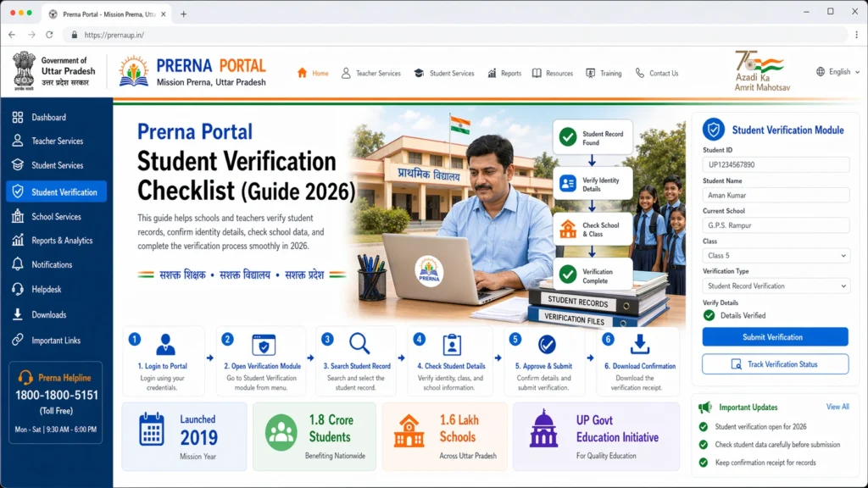The image size is (868, 488).
Task: Click the Home icon in the top navigation
Action: 303,73
